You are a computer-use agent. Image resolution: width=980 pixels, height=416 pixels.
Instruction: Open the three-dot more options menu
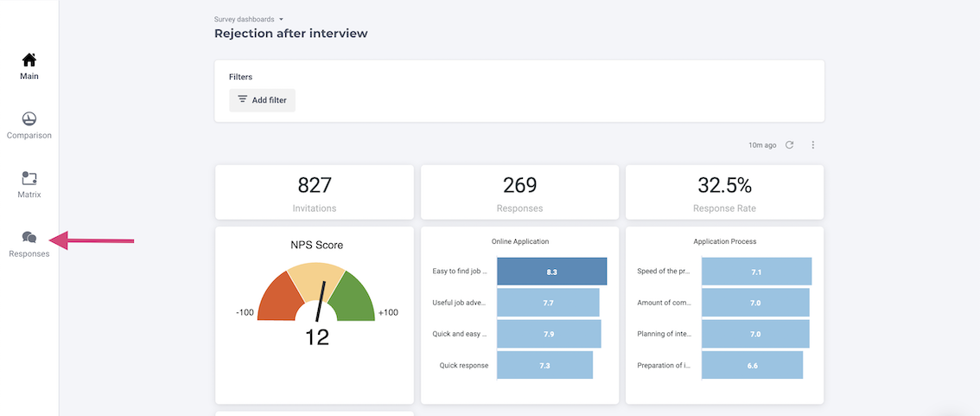click(813, 145)
